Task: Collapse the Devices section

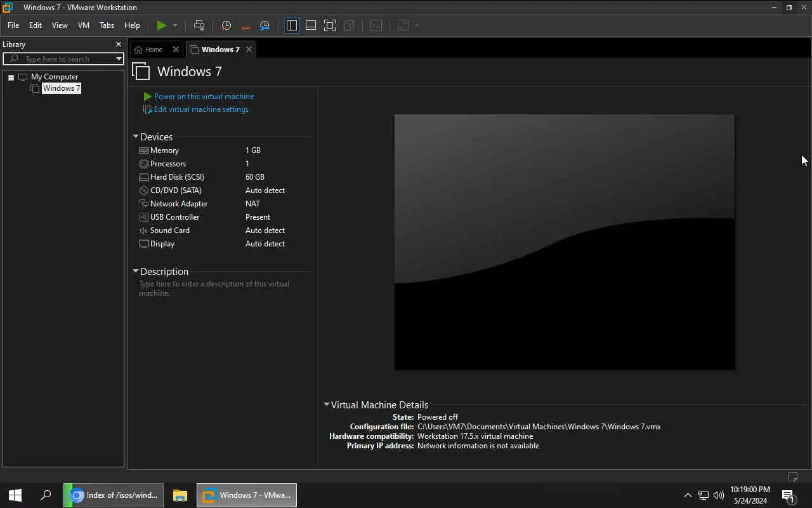Action: click(x=136, y=137)
